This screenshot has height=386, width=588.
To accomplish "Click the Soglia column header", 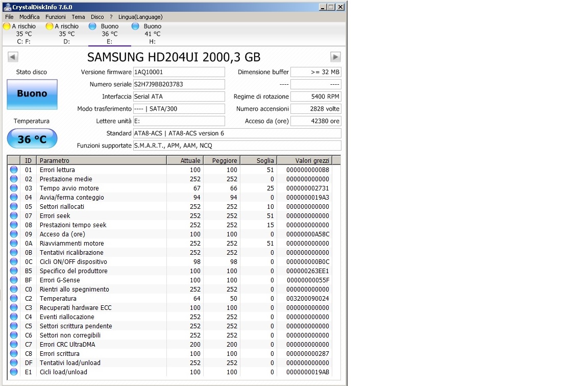I will coord(258,160).
